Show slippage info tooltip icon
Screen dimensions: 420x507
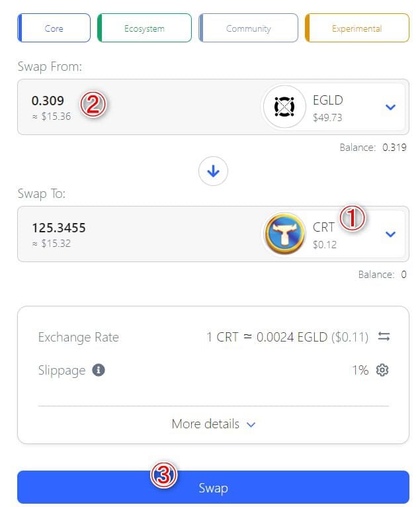click(x=99, y=370)
